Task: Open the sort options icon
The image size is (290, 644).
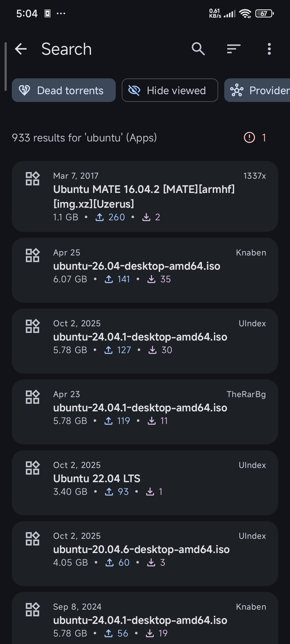Action: click(234, 49)
